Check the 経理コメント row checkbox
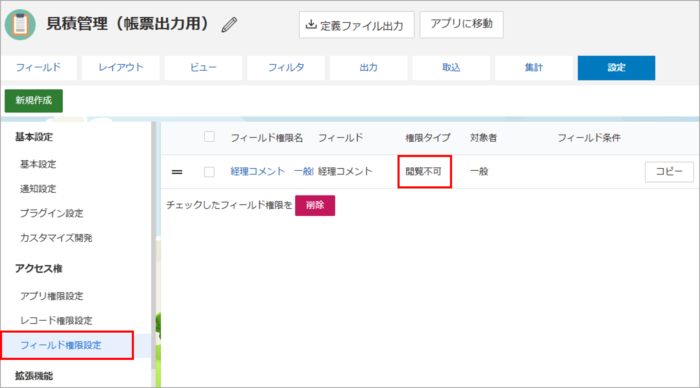The width and height of the screenshot is (700, 388). (x=209, y=172)
